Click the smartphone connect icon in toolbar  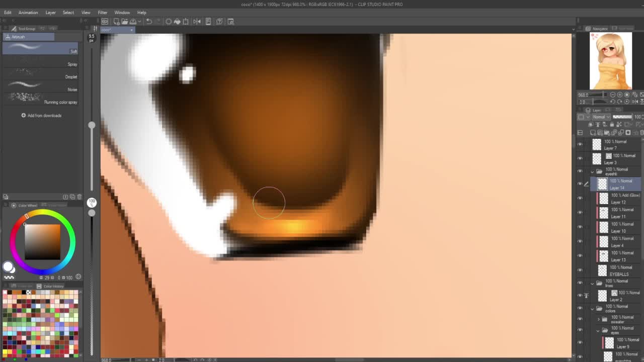pyautogui.click(x=208, y=21)
